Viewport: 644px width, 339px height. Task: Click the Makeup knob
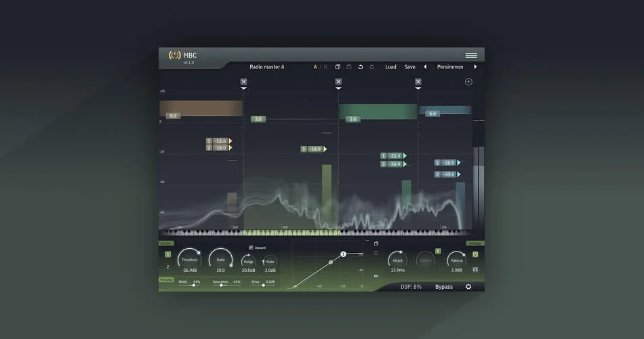point(456,260)
